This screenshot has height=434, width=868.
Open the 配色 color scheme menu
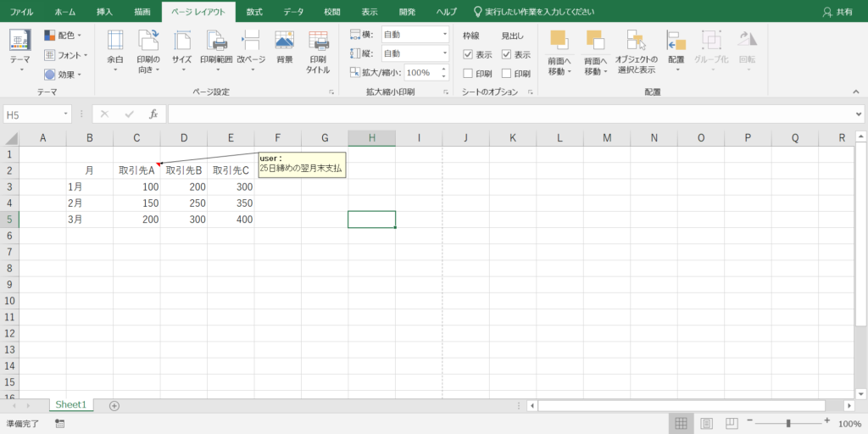(x=63, y=36)
